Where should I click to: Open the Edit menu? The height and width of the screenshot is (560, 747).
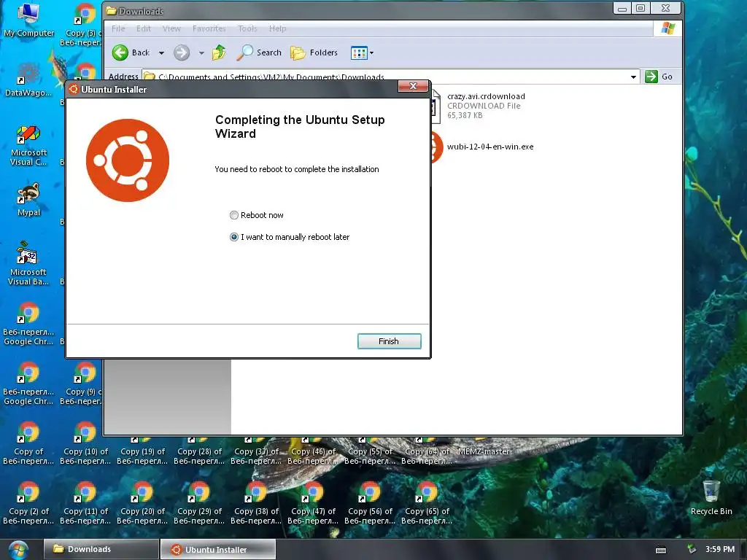coord(144,28)
